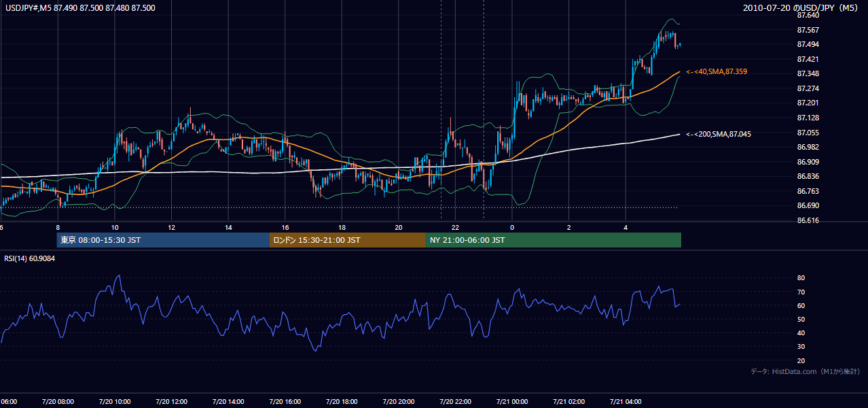This screenshot has height=408, width=868.
Task: Click the 7/20 20:00 bottom date label
Action: click(x=398, y=401)
